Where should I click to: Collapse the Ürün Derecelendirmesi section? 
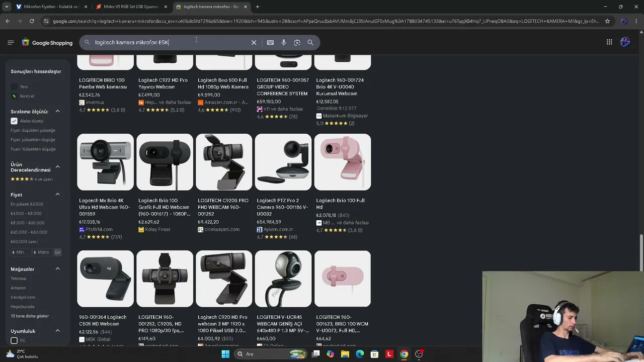[57, 166]
